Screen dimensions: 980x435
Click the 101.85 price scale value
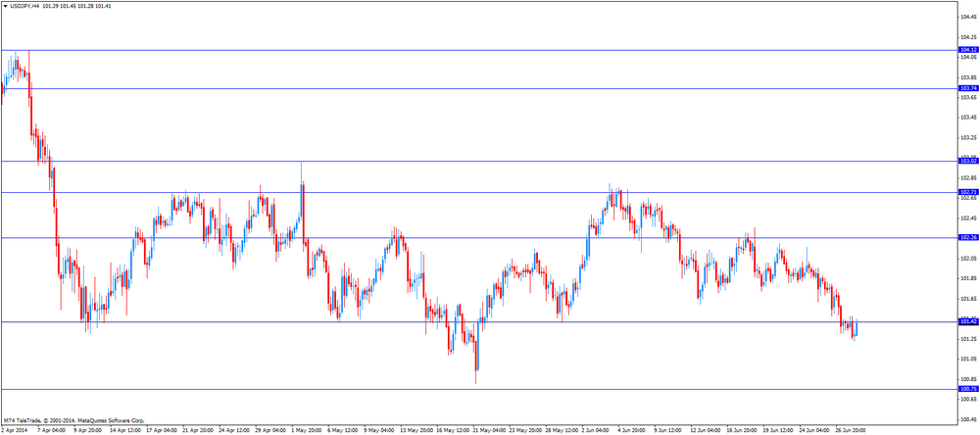tap(969, 278)
